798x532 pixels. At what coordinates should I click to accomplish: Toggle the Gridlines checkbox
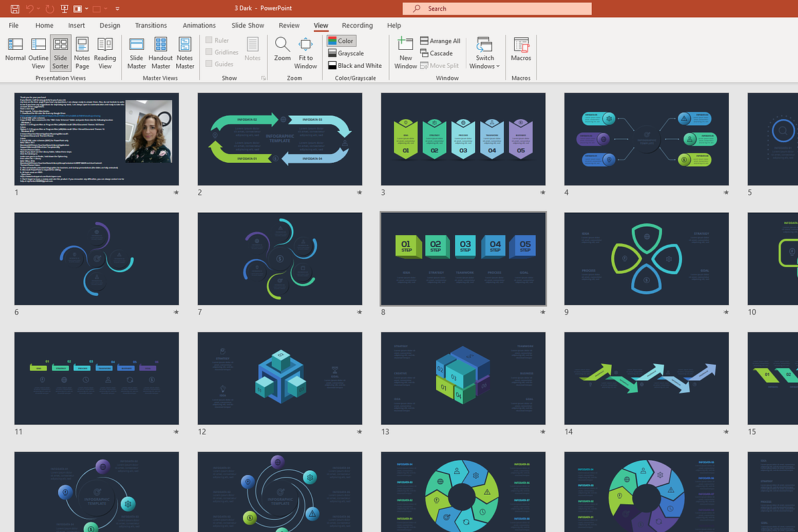(222, 52)
